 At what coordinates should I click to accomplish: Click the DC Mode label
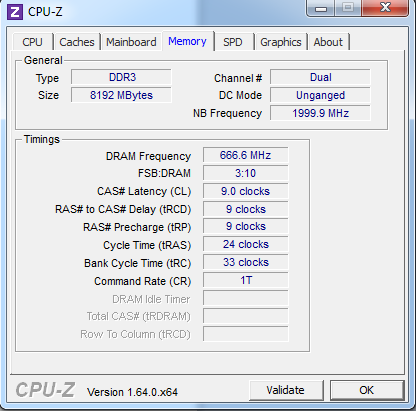240,95
